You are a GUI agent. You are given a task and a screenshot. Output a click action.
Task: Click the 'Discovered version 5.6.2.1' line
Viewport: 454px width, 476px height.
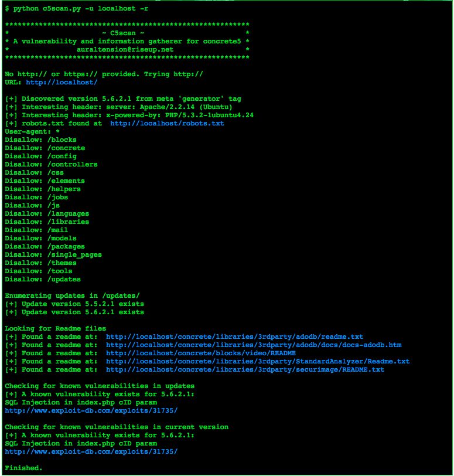point(123,98)
